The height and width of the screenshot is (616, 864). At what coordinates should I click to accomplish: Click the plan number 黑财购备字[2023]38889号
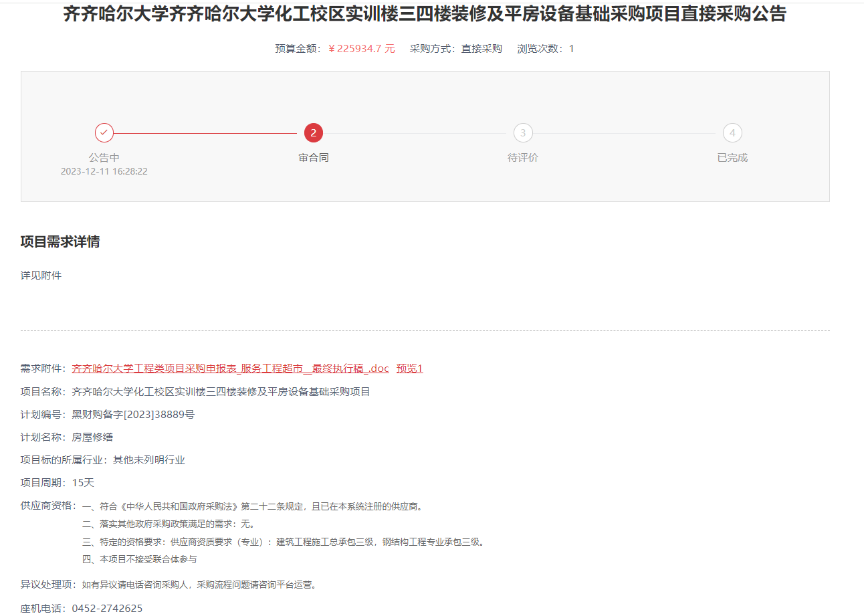pos(133,414)
